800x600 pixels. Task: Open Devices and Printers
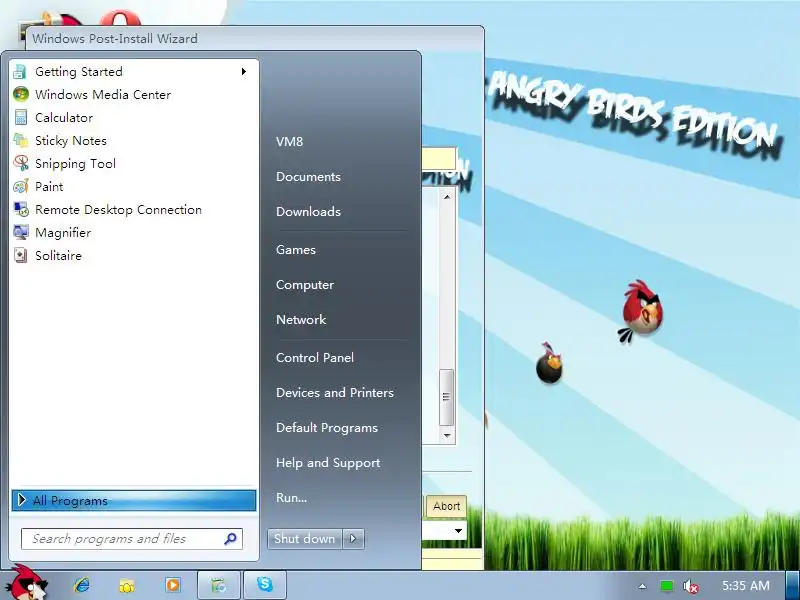point(335,392)
